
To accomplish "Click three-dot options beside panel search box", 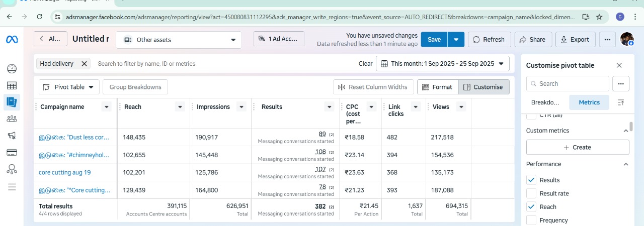I will (x=621, y=84).
